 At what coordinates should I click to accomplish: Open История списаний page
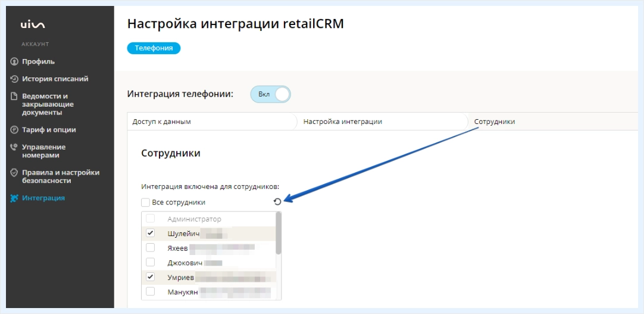click(x=55, y=79)
